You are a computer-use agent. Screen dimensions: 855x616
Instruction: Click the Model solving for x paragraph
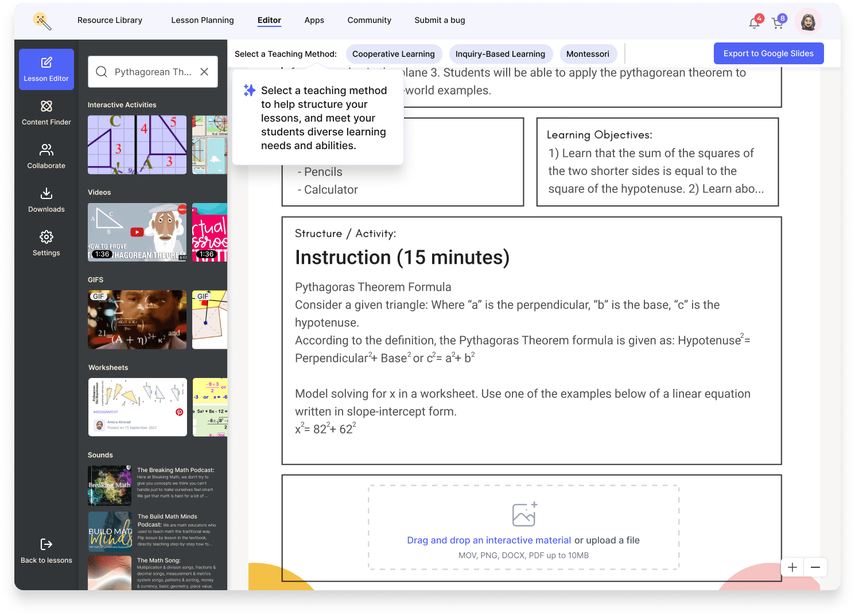click(523, 403)
